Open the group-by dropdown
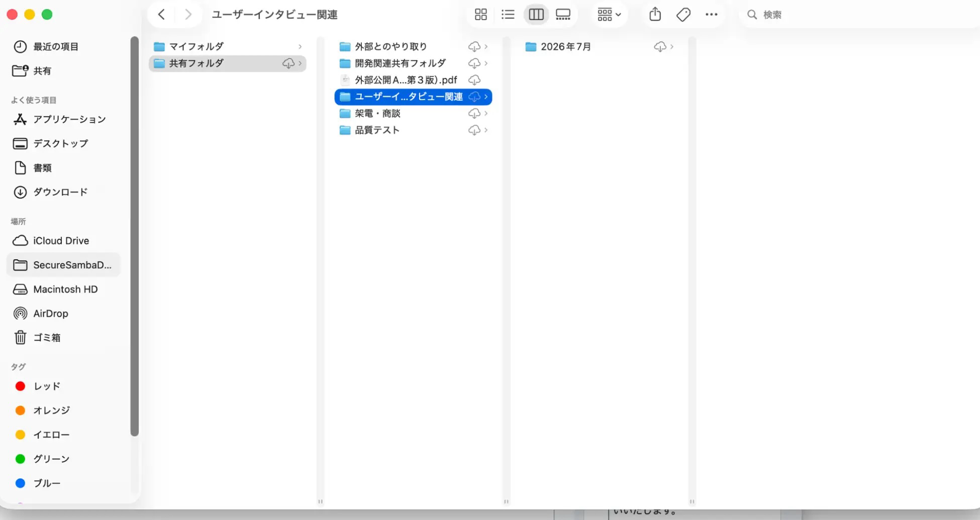This screenshot has width=980, height=520. (609, 15)
